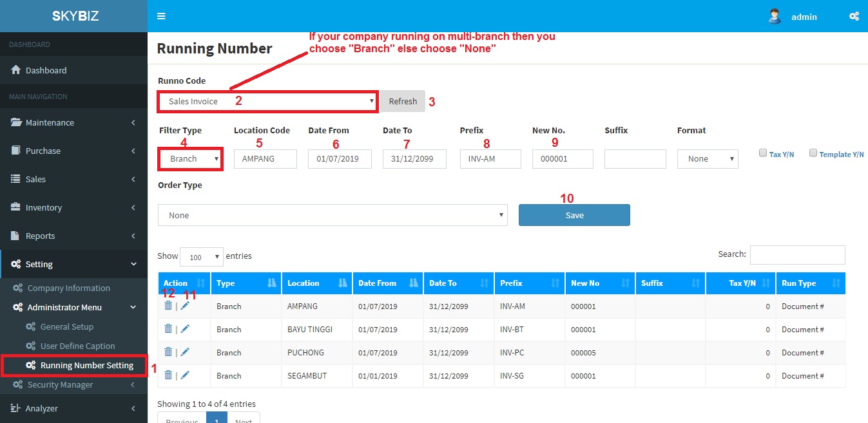Click pencil icon for BAYU TINGGI row

185,329
